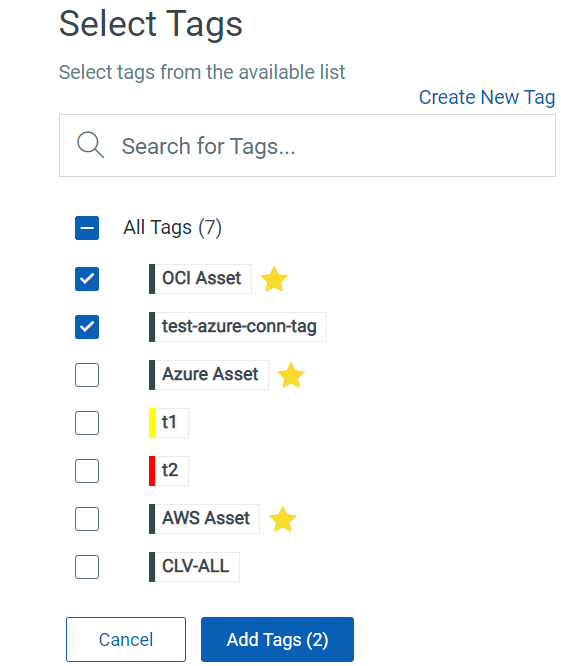Click the magnifier search icon

tap(90, 145)
